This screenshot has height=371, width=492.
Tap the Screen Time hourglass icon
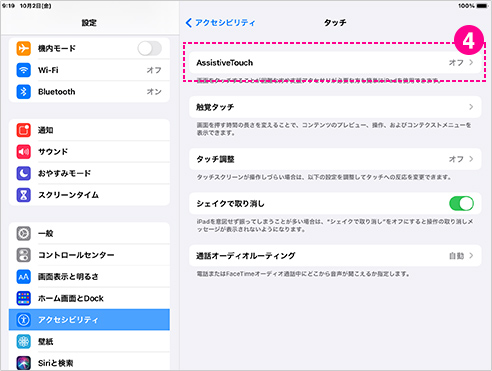pos(24,195)
